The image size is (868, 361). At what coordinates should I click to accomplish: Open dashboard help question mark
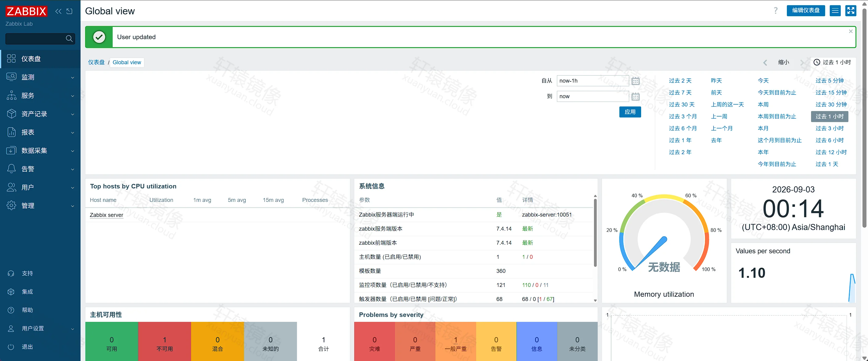pos(776,11)
